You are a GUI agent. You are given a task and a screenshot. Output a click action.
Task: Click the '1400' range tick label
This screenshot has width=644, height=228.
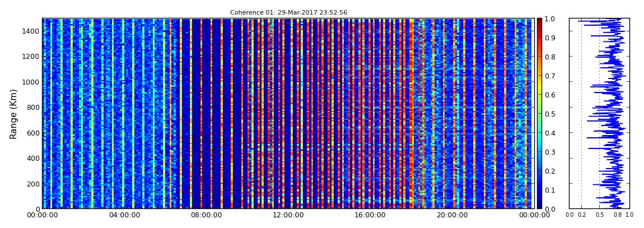[31, 31]
